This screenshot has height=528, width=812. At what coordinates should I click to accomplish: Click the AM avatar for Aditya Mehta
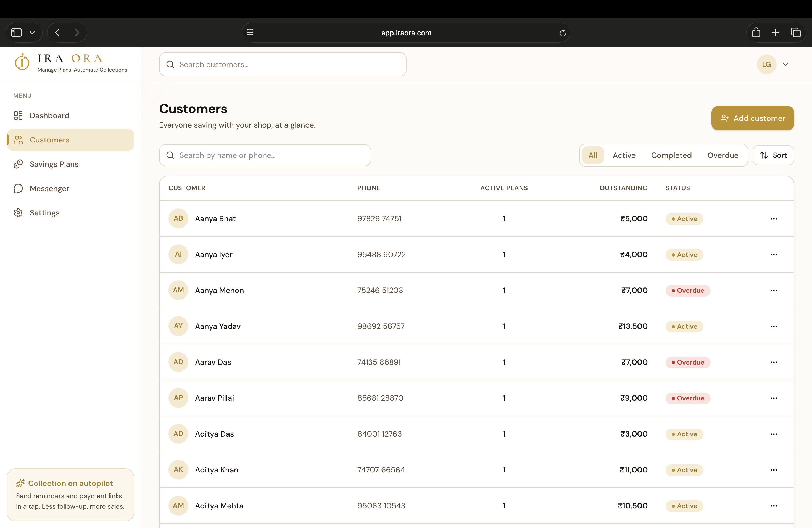178,505
